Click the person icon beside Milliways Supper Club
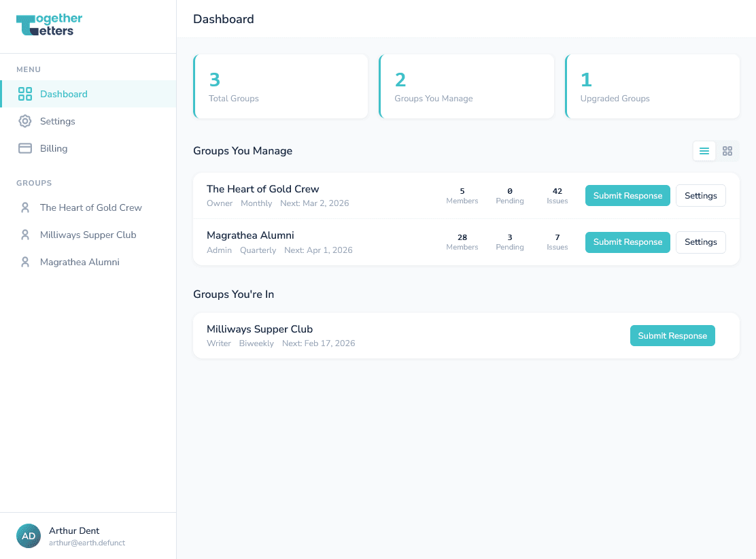 (26, 235)
